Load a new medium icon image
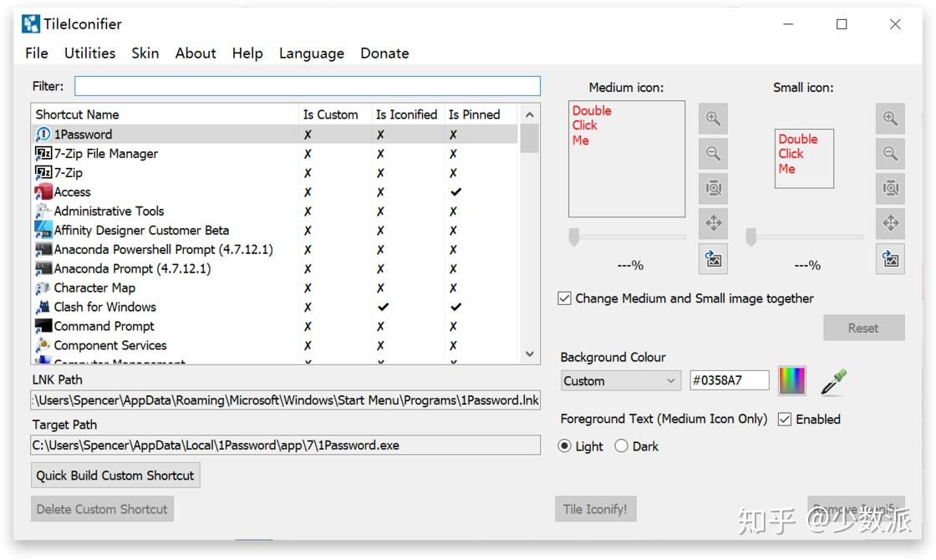This screenshot has width=936, height=560. pyautogui.click(x=713, y=259)
